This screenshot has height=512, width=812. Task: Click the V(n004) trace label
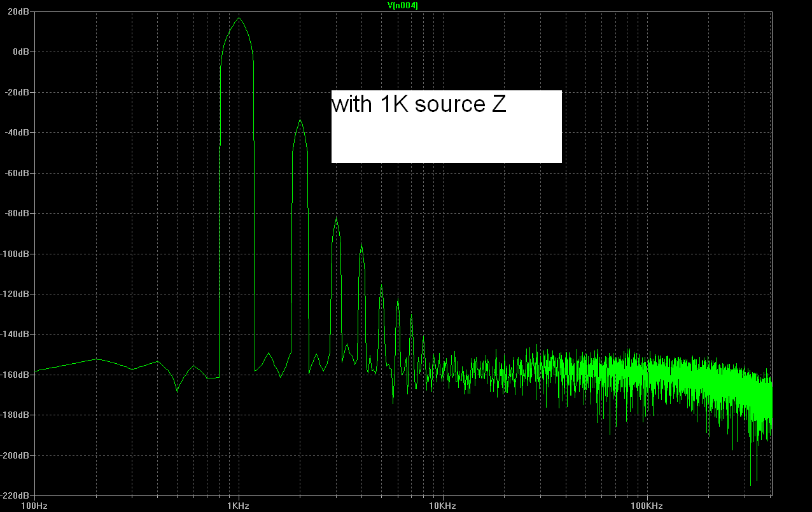(402, 5)
